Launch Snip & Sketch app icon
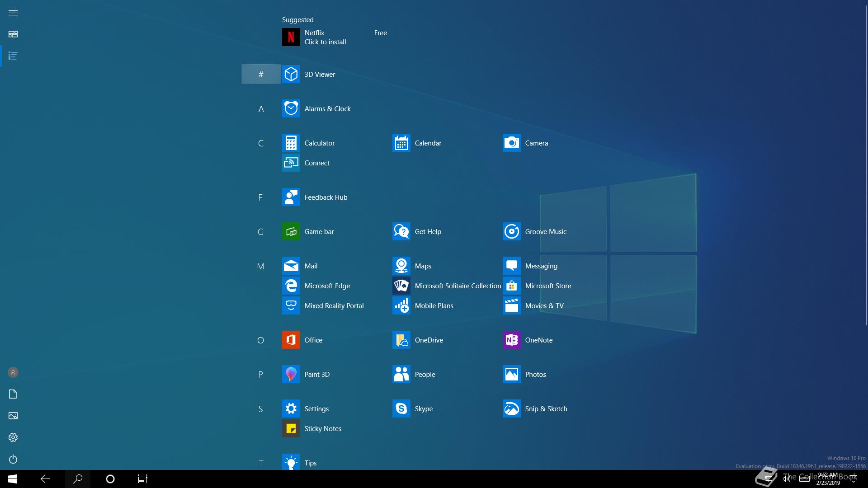The height and width of the screenshot is (488, 868). click(511, 408)
